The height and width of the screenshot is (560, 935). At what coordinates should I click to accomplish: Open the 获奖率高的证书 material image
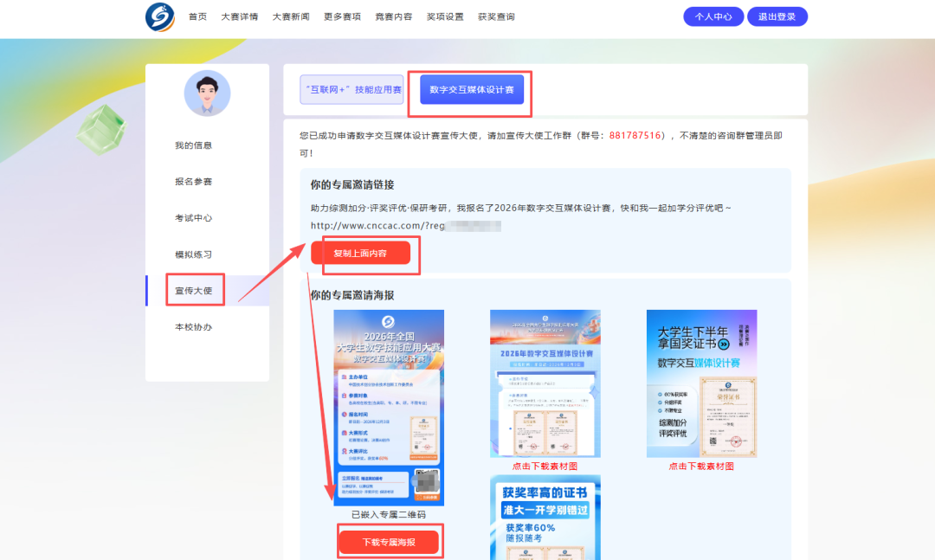[x=545, y=518]
